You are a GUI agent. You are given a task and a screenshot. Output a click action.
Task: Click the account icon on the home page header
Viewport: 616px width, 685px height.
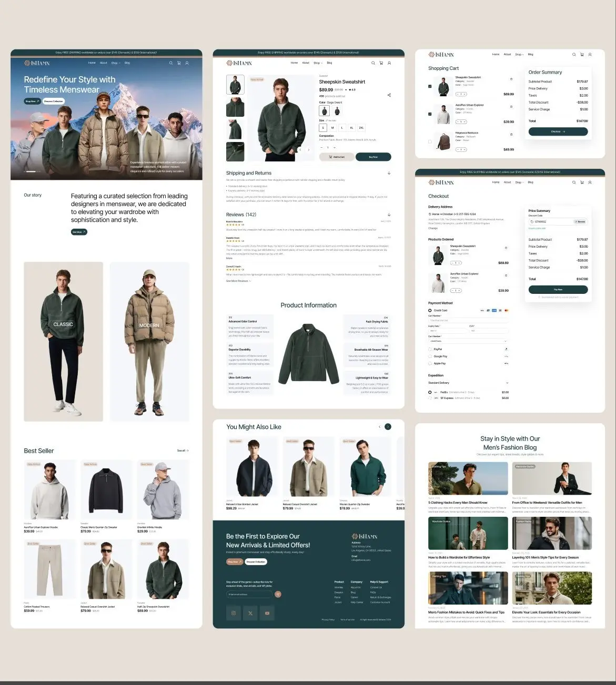pos(187,63)
